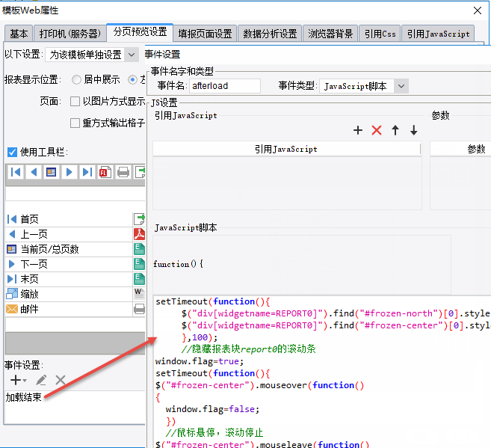The height and width of the screenshot is (448, 491).
Task: Switch to 引用JavaScript tab
Action: 438,34
